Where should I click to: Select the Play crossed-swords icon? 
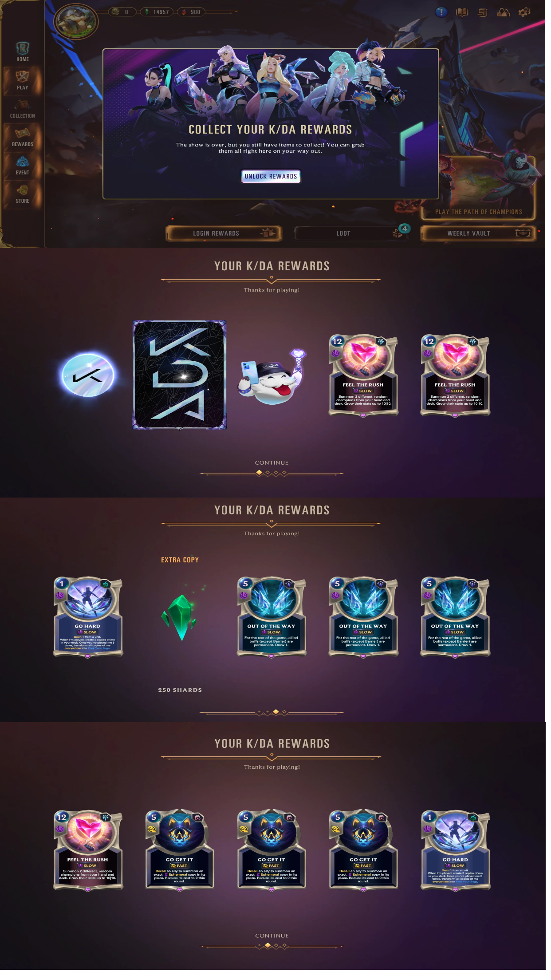[22, 80]
